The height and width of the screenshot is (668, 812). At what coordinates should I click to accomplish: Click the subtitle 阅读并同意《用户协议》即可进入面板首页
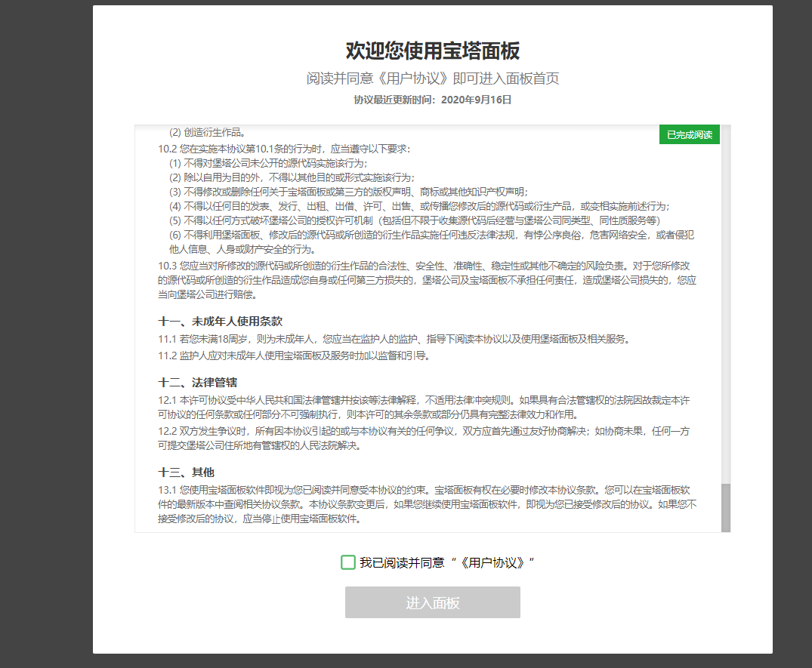tap(432, 78)
